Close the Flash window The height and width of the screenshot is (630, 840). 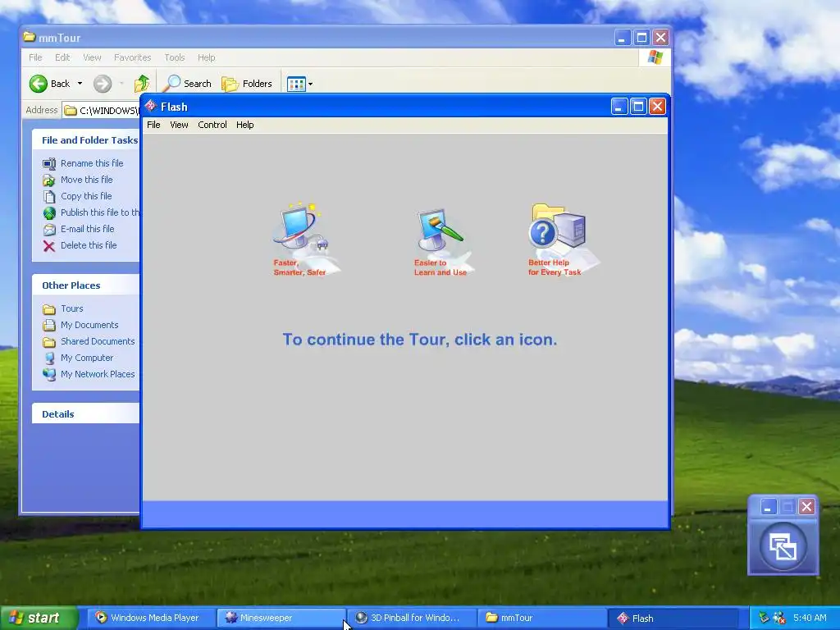[x=657, y=107]
